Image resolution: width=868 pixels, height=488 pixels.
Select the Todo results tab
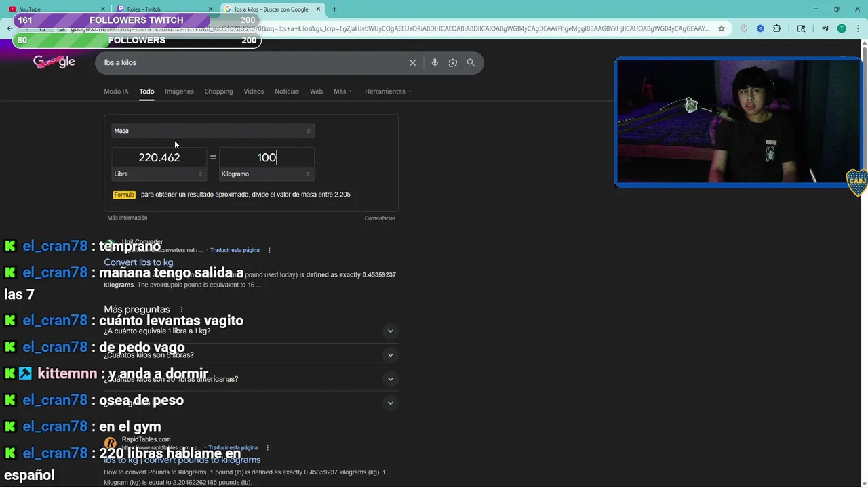(x=146, y=91)
